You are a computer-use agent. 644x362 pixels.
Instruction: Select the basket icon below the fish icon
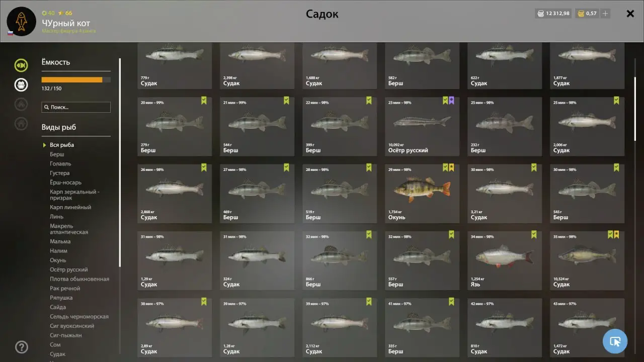click(x=21, y=84)
